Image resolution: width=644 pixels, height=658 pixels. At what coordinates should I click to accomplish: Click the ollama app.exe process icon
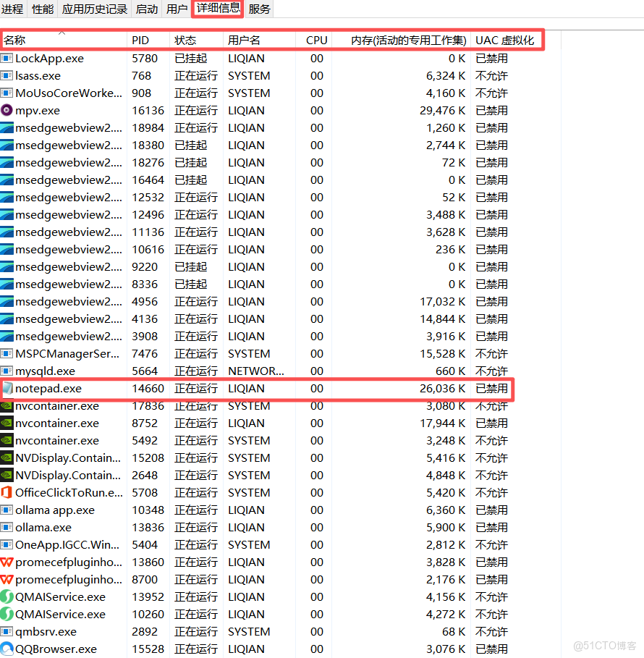(x=7, y=510)
